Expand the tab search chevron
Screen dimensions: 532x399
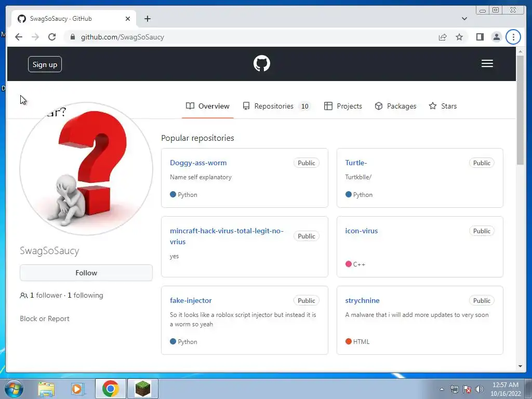pos(464,19)
